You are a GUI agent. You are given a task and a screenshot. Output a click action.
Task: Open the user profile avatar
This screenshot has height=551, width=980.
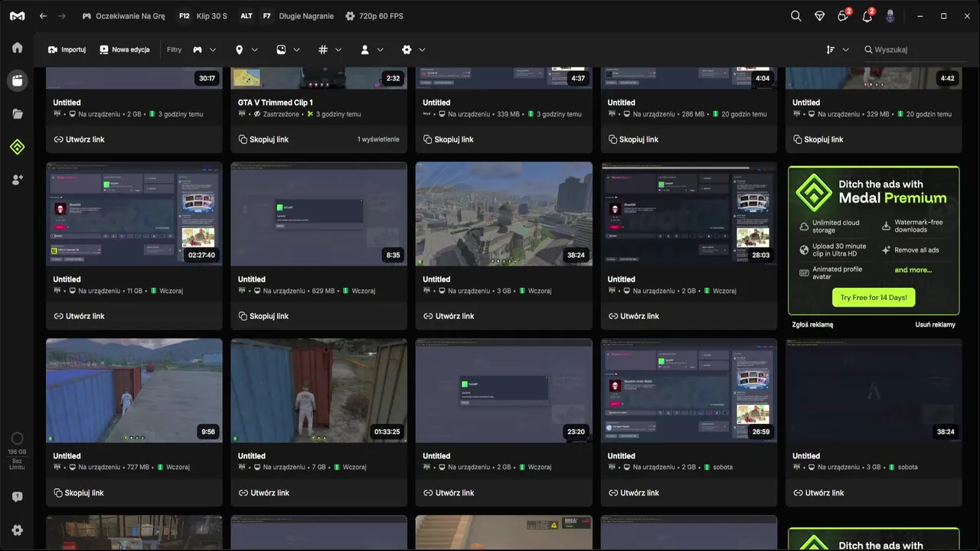(x=890, y=16)
